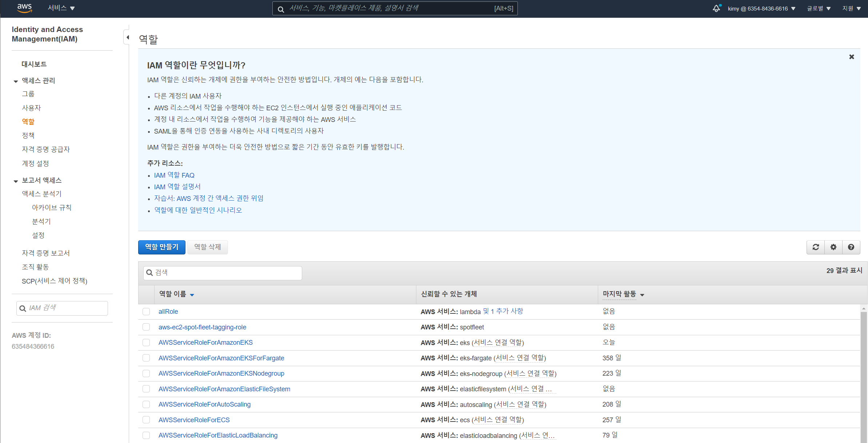Open the IAM 역할 FAQ link

click(x=174, y=175)
